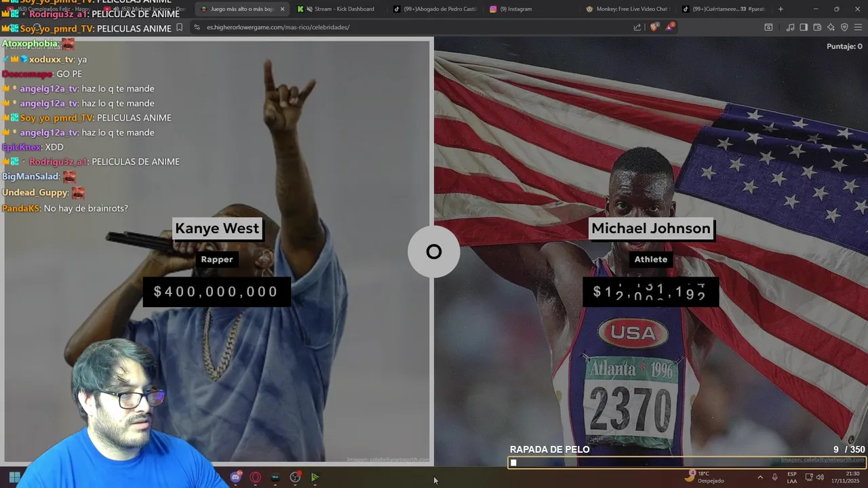
Task: Click EpicKnex username in chat overlay
Action: pyautogui.click(x=21, y=147)
